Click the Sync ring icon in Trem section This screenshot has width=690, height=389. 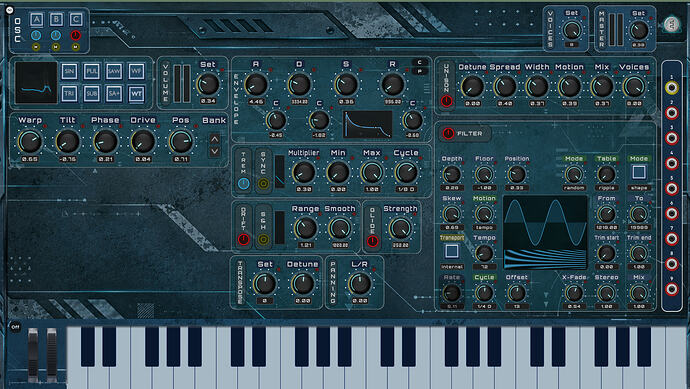click(263, 183)
